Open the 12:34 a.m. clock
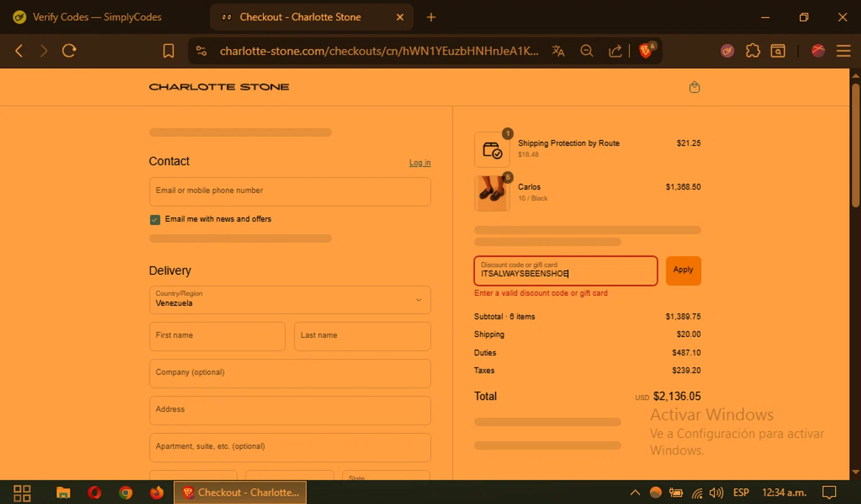This screenshot has height=504, width=861. [x=784, y=493]
